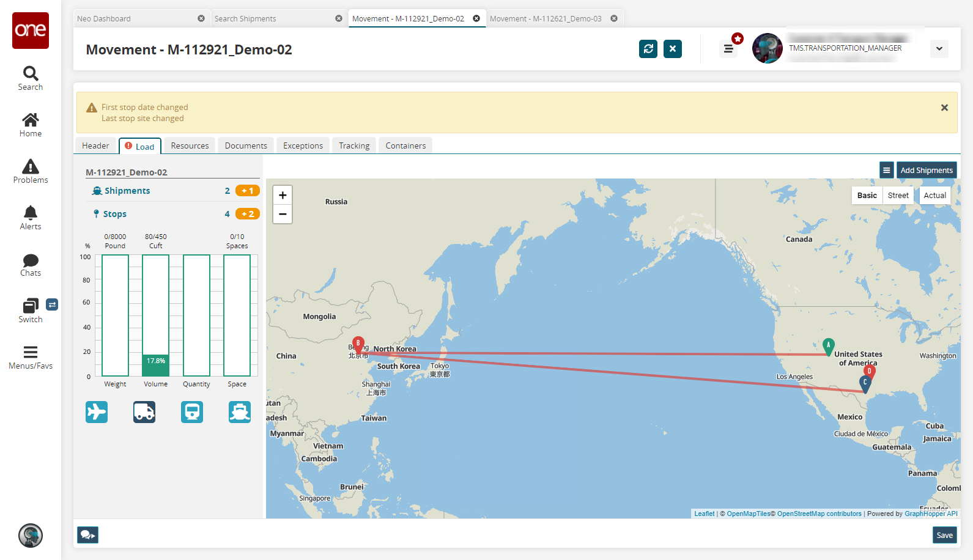The width and height of the screenshot is (973, 560).
Task: Click the refresh movement icon
Action: (x=648, y=49)
